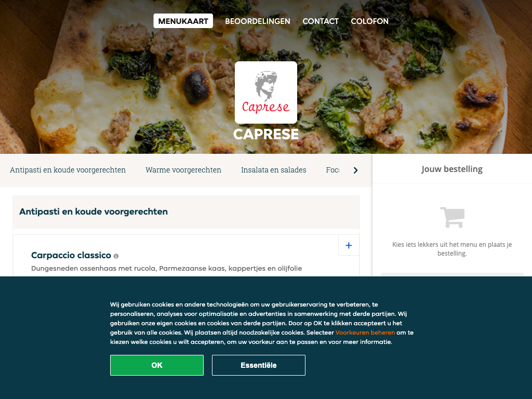
Task: Click the Caprese logo image
Action: click(x=266, y=92)
